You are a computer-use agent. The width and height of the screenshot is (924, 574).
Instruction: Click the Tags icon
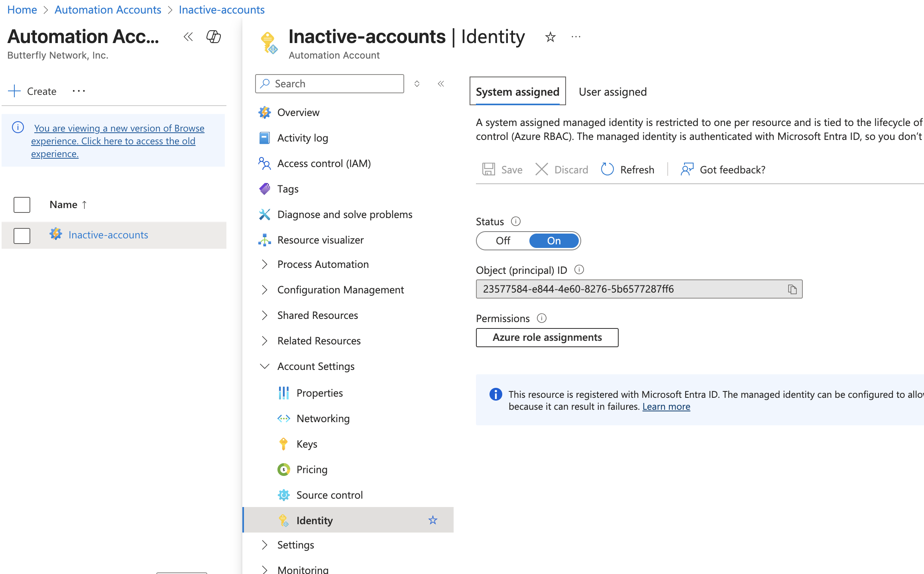[265, 189]
